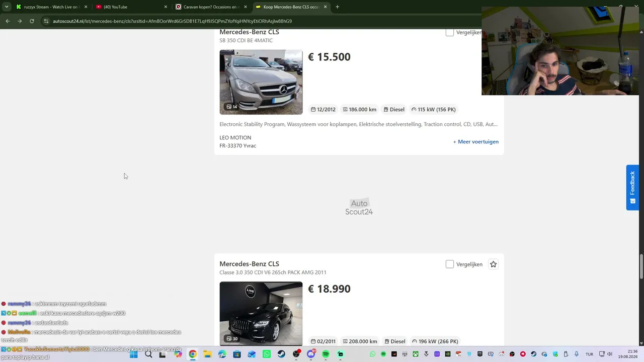Viewport: 644px width, 362px height.
Task: Switch to the (40) YouTube tab
Action: [131, 7]
